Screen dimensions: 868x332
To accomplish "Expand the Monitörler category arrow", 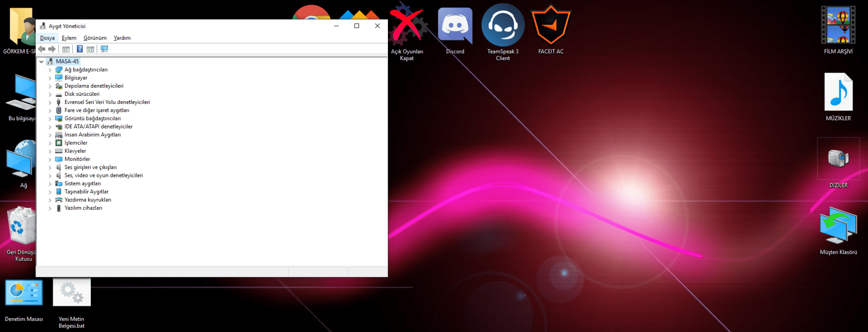I will pos(50,159).
